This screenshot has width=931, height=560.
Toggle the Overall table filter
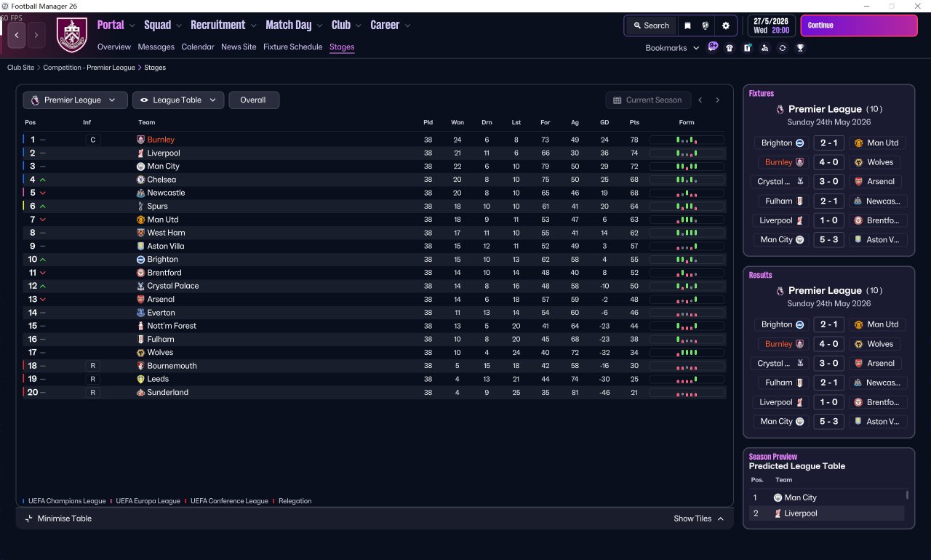[x=254, y=100]
